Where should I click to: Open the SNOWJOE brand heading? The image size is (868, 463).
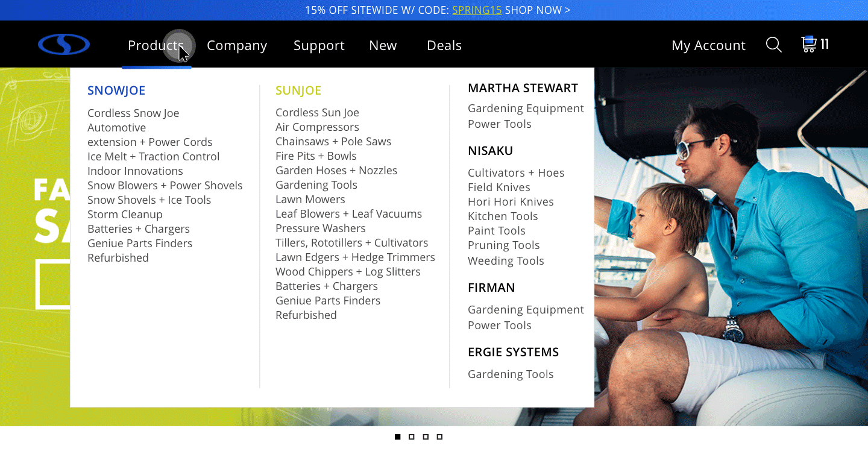pyautogui.click(x=116, y=90)
